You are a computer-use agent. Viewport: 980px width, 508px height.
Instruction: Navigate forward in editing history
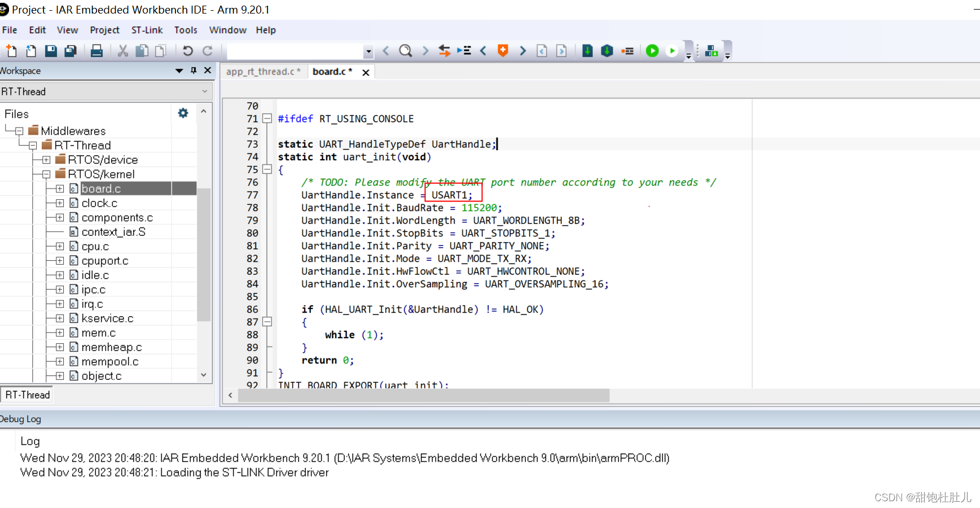click(561, 51)
